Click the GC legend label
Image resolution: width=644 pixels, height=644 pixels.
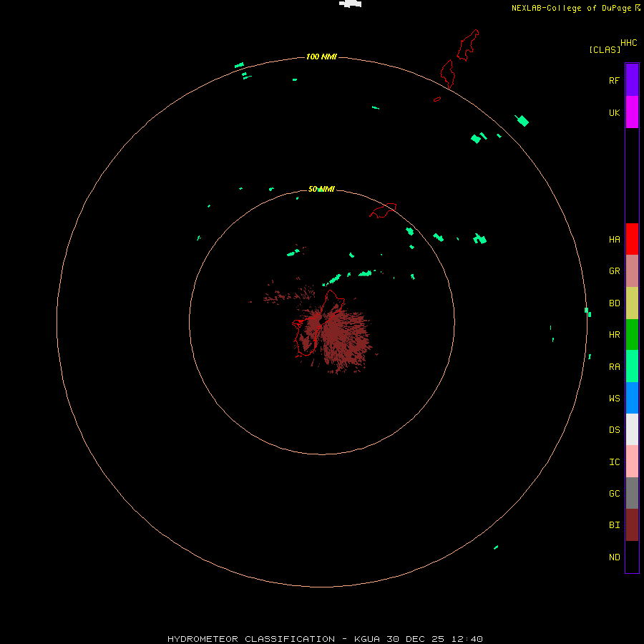614,493
